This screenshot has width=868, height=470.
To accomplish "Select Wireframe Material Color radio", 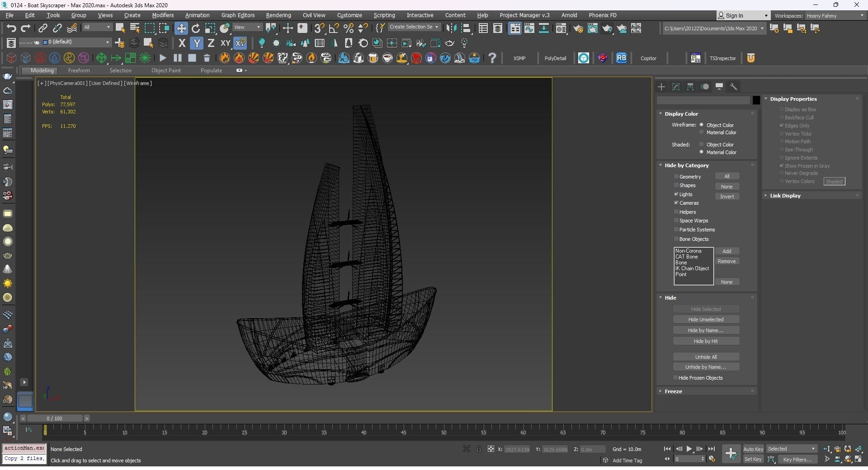I will [702, 132].
